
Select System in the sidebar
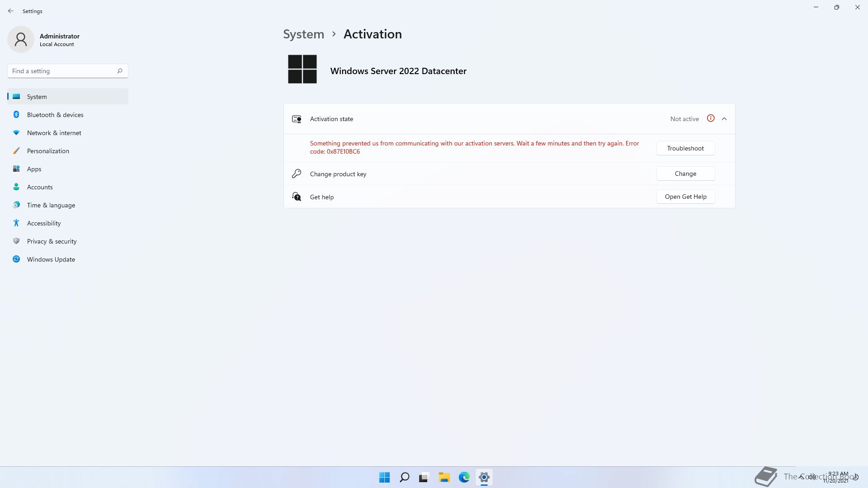pos(68,97)
